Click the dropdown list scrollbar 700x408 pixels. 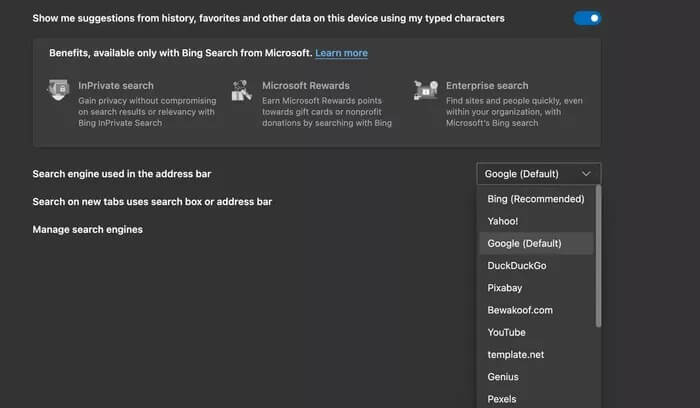click(x=598, y=255)
